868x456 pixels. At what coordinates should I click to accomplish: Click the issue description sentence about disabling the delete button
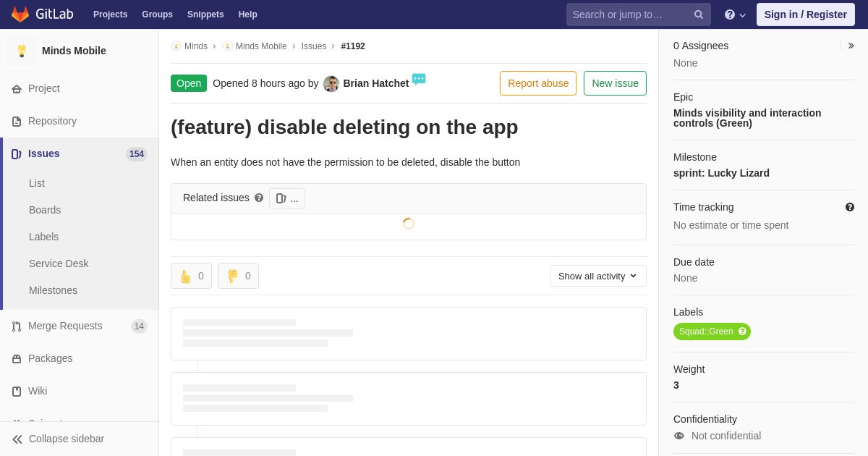pos(345,162)
